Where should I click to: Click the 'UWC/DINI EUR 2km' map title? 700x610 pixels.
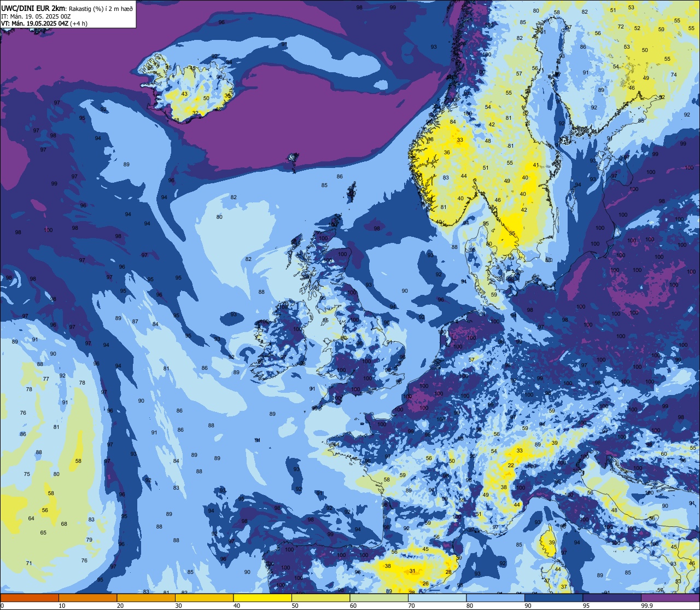pos(33,8)
